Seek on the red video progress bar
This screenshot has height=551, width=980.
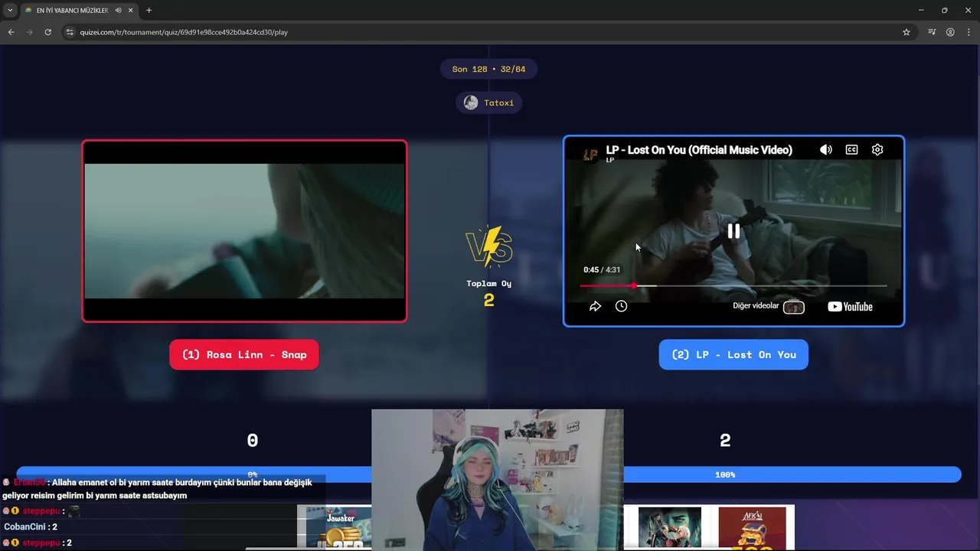click(x=733, y=285)
